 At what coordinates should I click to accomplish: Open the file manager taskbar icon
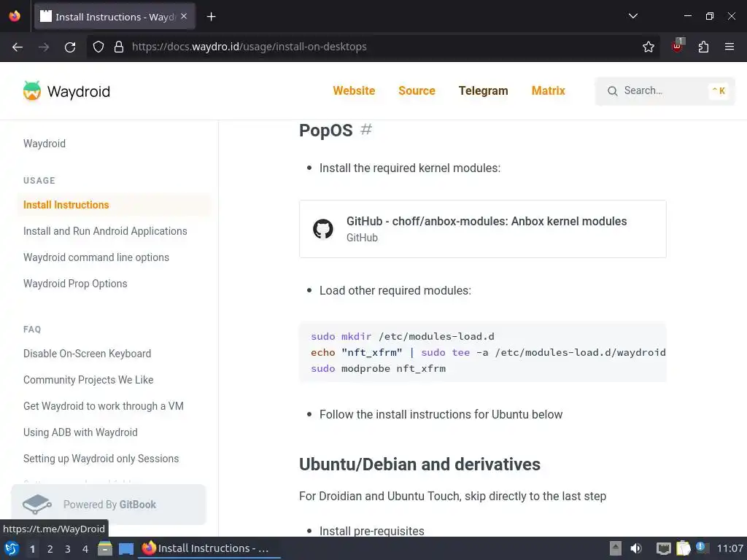coord(105,548)
